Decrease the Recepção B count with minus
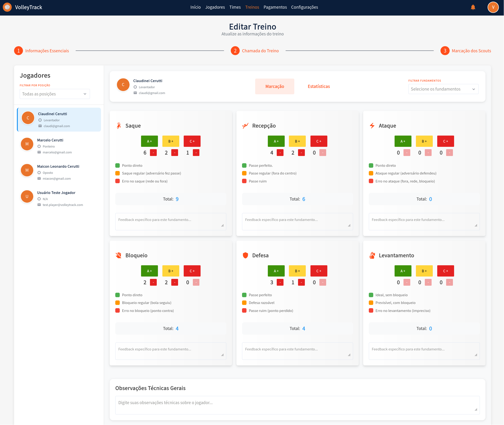The image size is (504, 425). pos(301,152)
